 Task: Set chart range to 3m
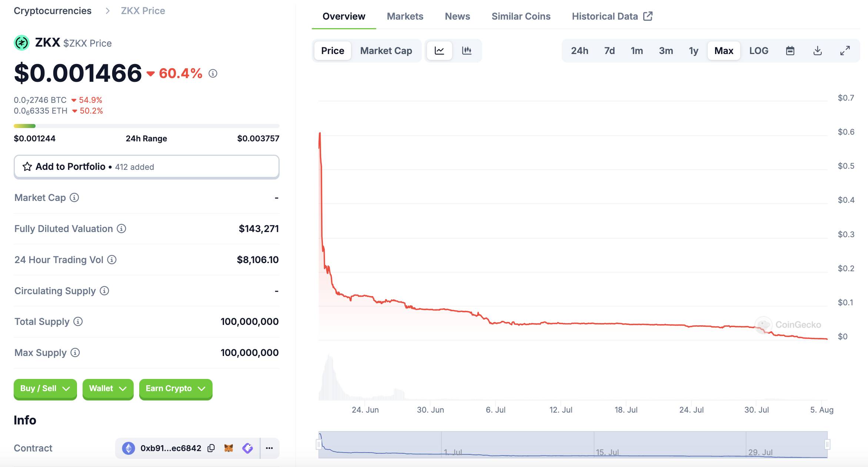click(666, 51)
